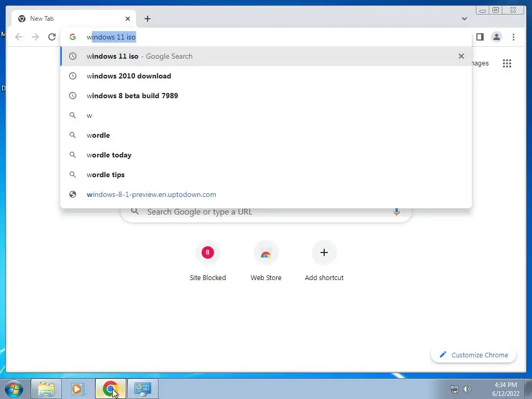This screenshot has width=532, height=399.
Task: Choose suggestion 'wordle today'
Action: (x=266, y=155)
